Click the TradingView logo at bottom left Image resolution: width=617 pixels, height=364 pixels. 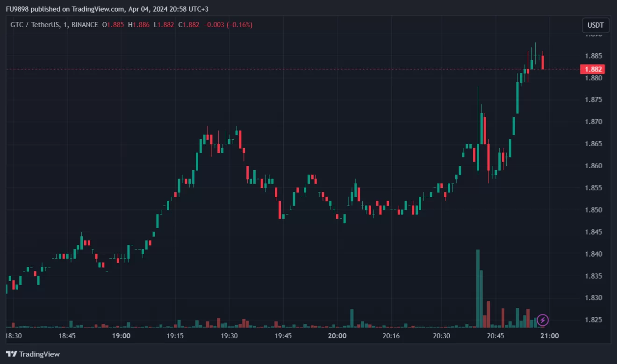(33, 354)
